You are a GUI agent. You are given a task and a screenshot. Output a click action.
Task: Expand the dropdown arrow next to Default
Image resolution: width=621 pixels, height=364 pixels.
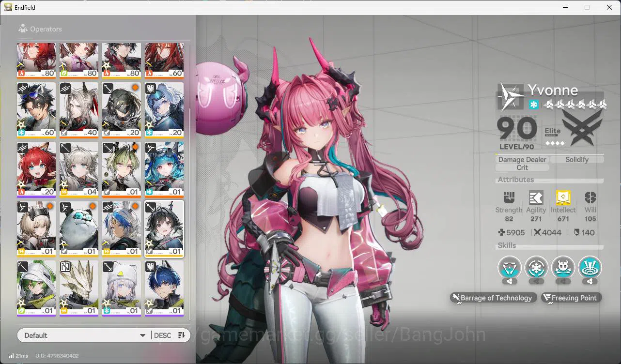[x=142, y=335]
